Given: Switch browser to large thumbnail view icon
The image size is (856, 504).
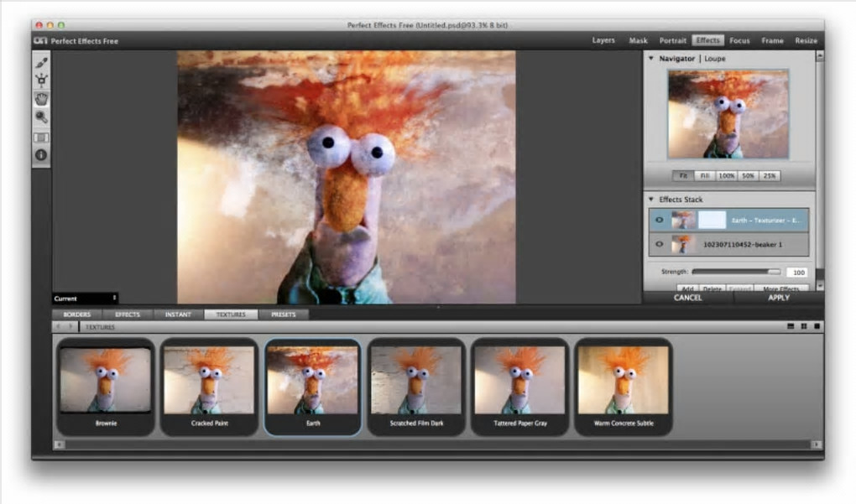Looking at the screenshot, I should tap(817, 326).
